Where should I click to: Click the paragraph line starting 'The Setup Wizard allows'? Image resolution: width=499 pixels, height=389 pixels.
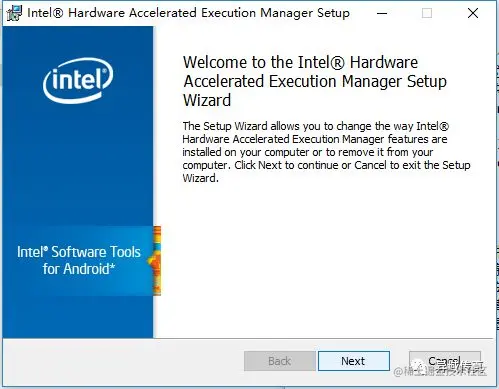[316, 126]
